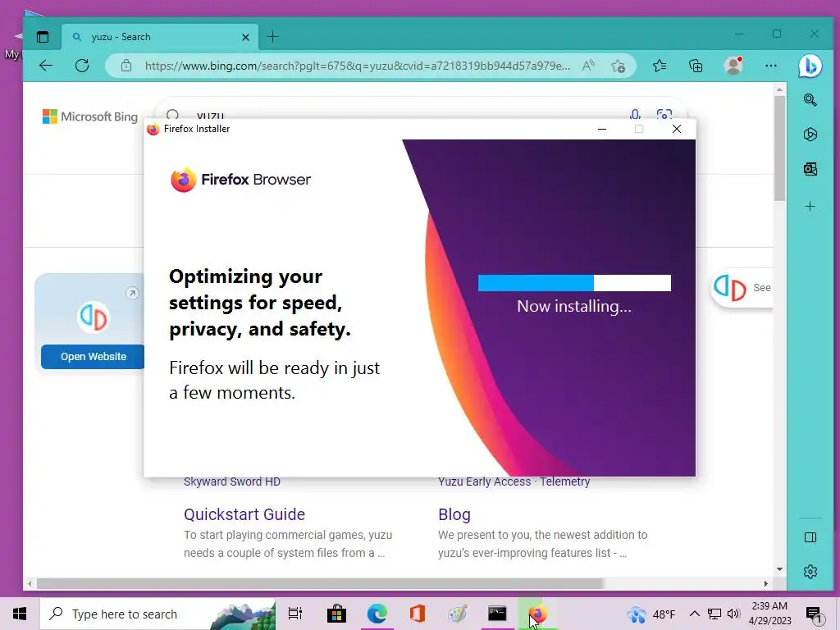Click the taskbar search box
The width and height of the screenshot is (840, 630).
[x=158, y=614]
